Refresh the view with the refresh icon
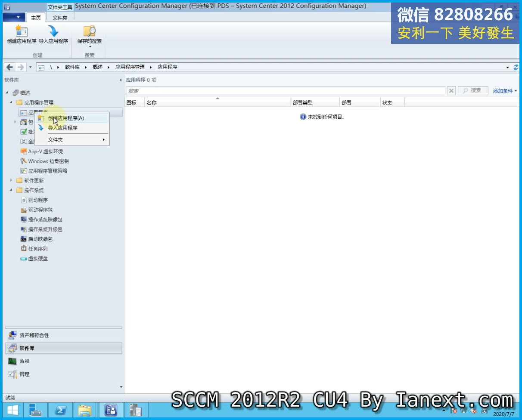Image resolution: width=522 pixels, height=420 pixels. point(516,67)
